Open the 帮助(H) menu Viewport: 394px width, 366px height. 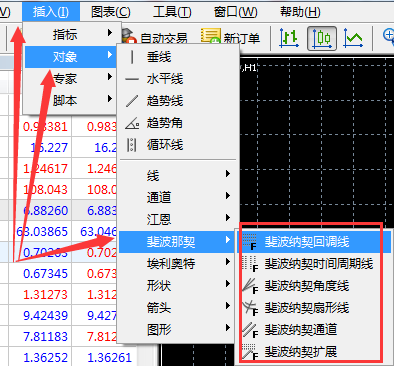(300, 12)
